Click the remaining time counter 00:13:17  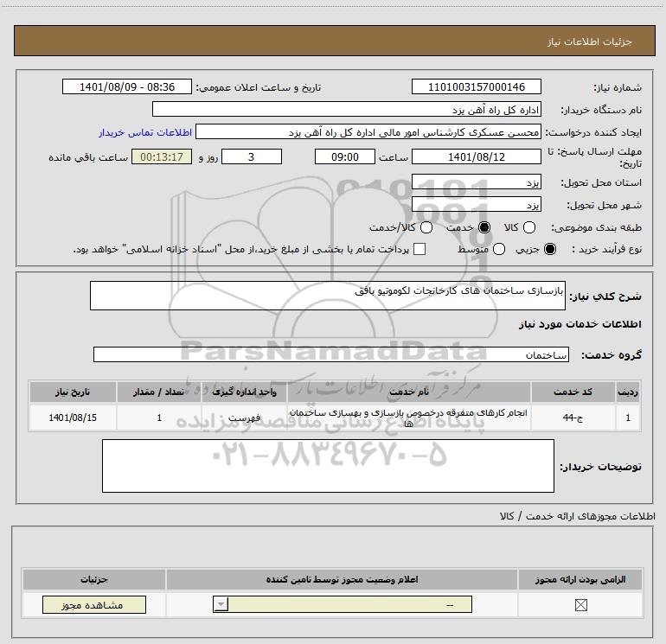pyautogui.click(x=162, y=156)
